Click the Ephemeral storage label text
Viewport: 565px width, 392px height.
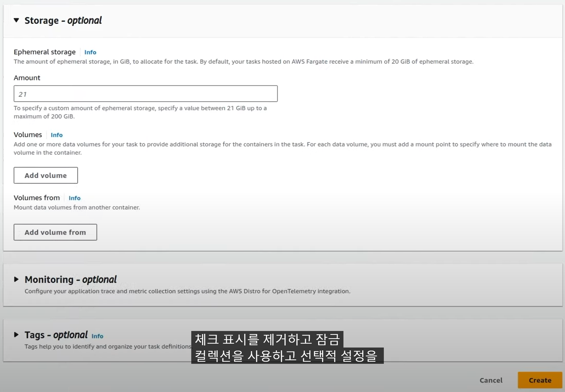45,52
